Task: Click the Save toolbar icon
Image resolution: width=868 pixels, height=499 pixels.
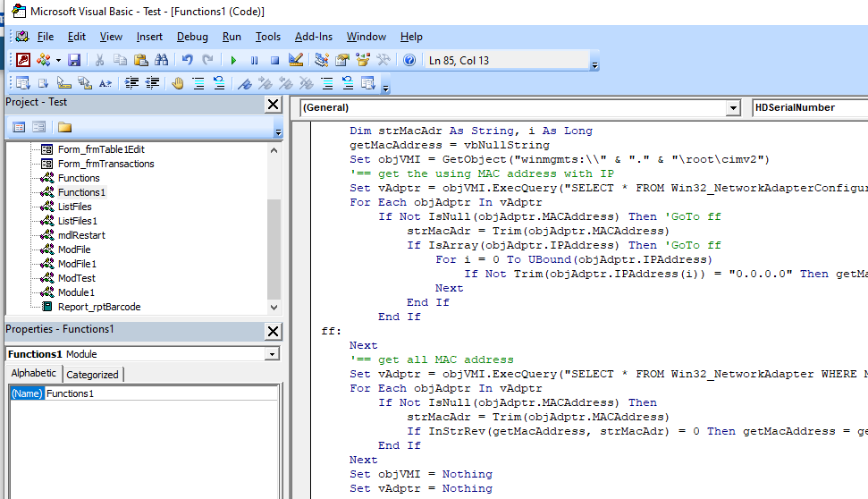Action: click(x=74, y=60)
